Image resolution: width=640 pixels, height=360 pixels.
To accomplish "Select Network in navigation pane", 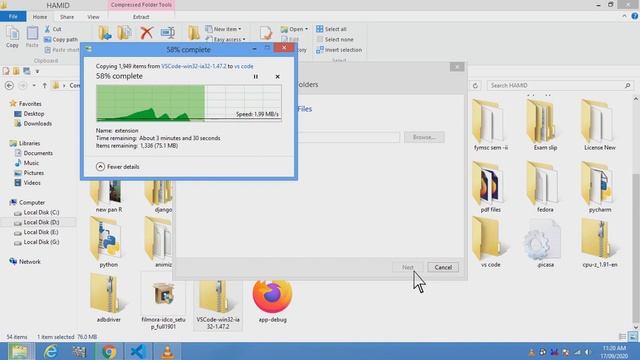I will coord(25,261).
